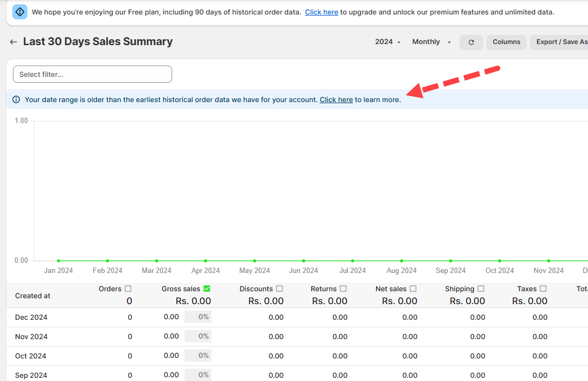Click the refresh report icon button
The height and width of the screenshot is (381, 588).
[471, 42]
